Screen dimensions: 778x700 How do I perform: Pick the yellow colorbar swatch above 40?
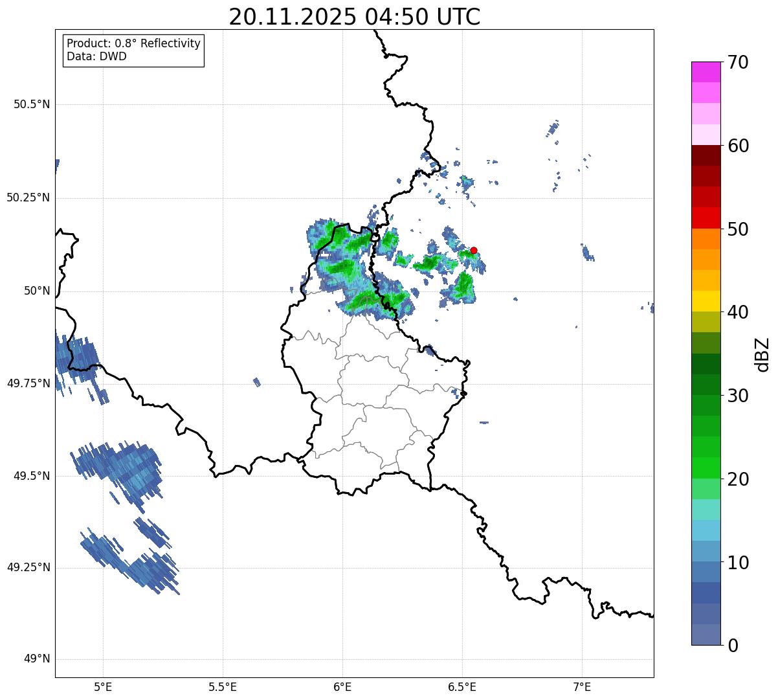(x=706, y=301)
